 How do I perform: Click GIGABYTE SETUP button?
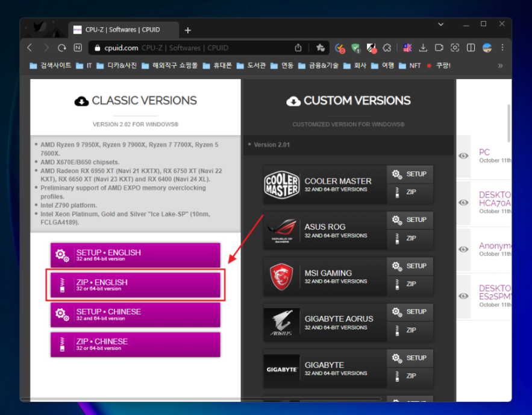(410, 358)
